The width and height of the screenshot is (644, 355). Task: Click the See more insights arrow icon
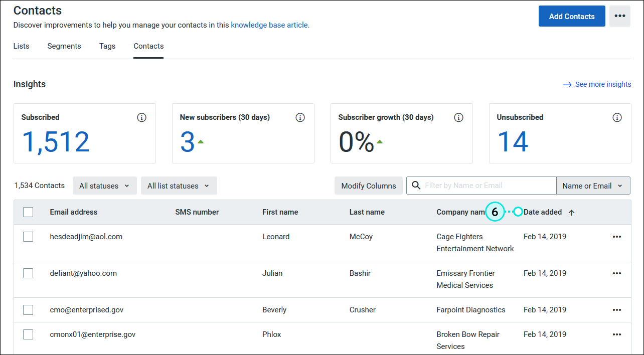[x=567, y=85]
